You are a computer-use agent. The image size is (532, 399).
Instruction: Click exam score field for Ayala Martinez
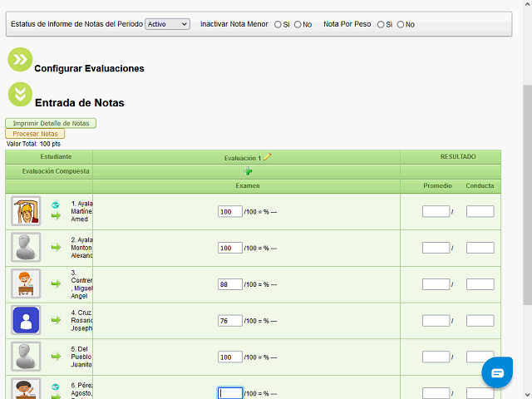tap(230, 211)
